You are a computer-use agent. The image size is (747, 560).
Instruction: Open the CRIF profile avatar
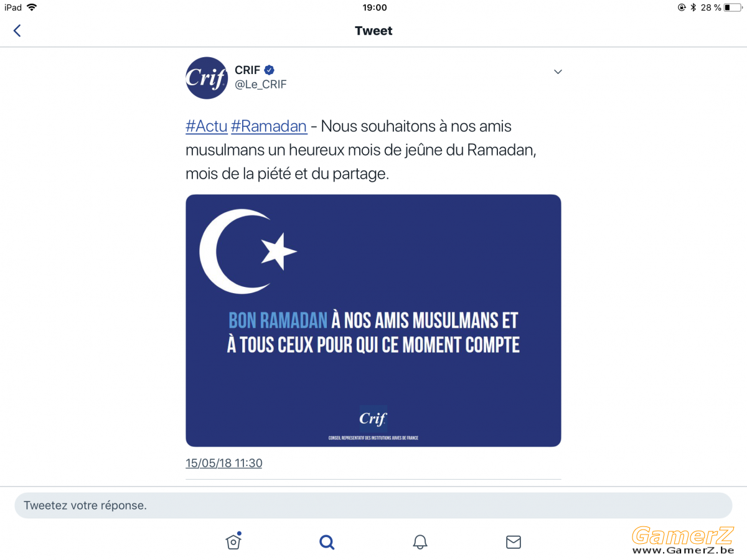pos(207,78)
